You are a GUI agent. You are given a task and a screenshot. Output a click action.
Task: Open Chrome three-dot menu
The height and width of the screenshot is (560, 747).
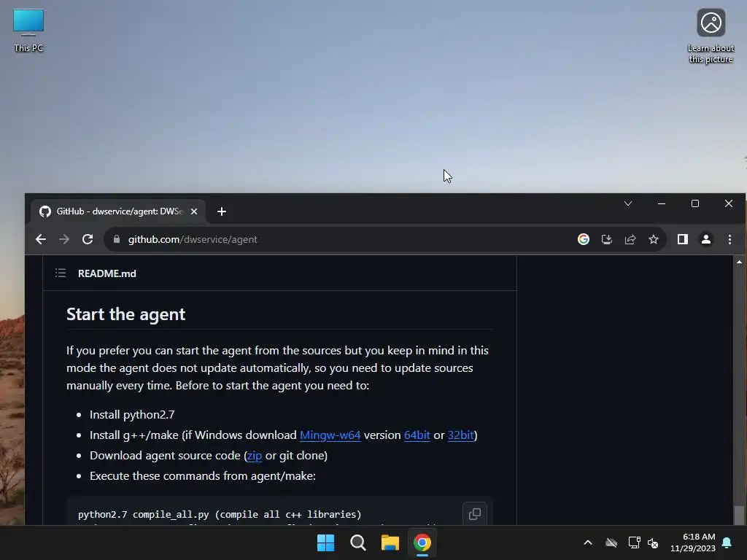[729, 239]
